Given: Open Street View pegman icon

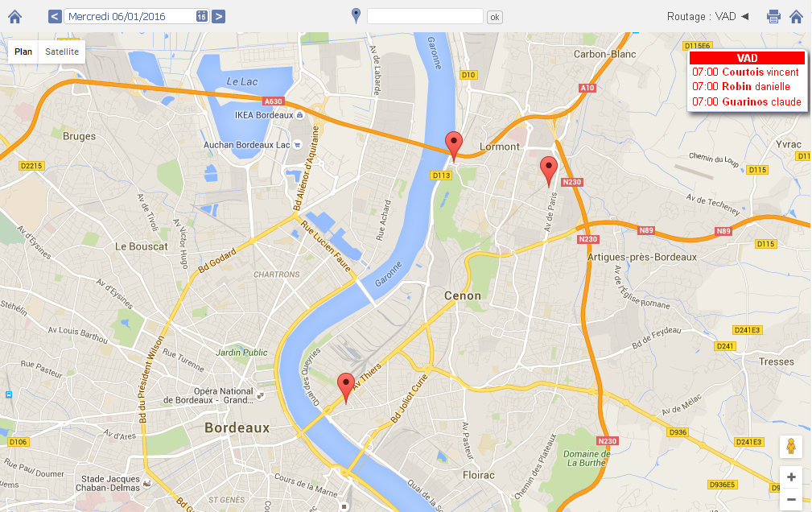Looking at the screenshot, I should [791, 446].
